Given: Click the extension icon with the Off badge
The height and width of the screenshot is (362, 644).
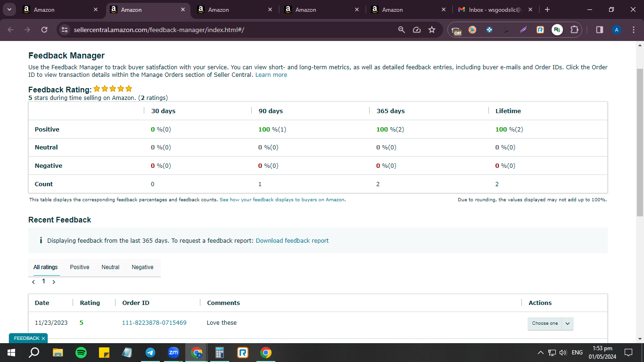Looking at the screenshot, I should pyautogui.click(x=456, y=30).
